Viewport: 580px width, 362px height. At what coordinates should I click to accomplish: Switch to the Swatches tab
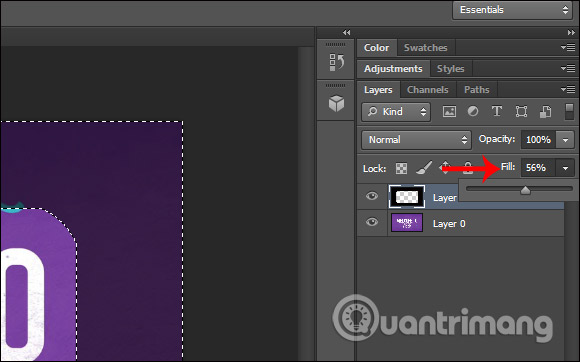pos(426,48)
